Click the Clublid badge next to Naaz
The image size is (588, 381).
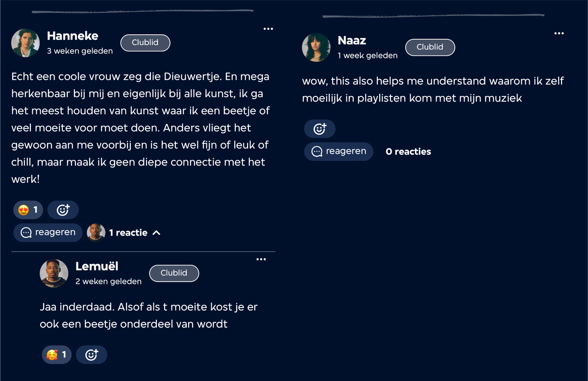430,47
